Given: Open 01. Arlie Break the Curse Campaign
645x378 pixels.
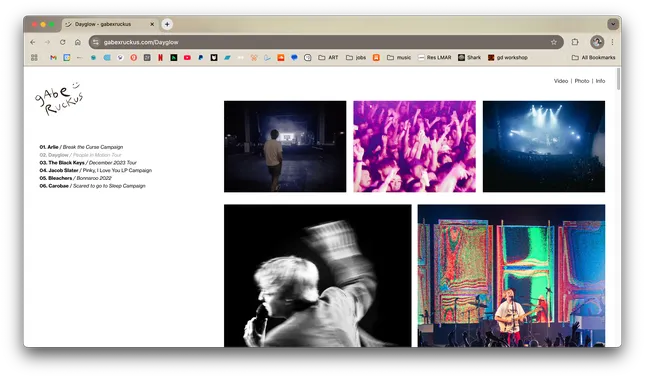Looking at the screenshot, I should click(81, 147).
